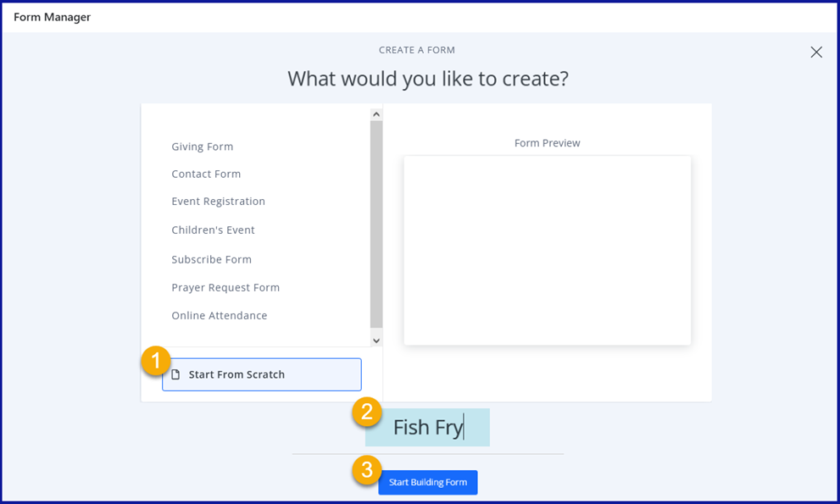The image size is (840, 504).
Task: Click the Start From Scratch option
Action: click(262, 374)
